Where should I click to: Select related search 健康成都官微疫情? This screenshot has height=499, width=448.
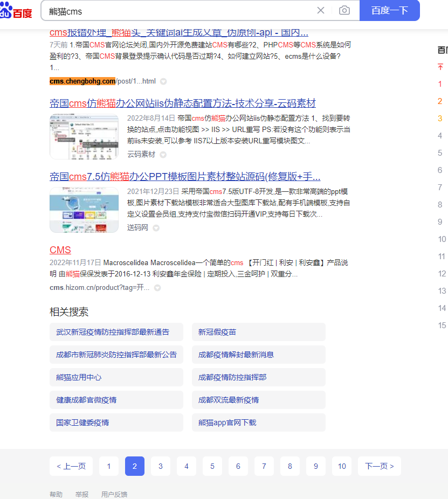(x=116, y=400)
